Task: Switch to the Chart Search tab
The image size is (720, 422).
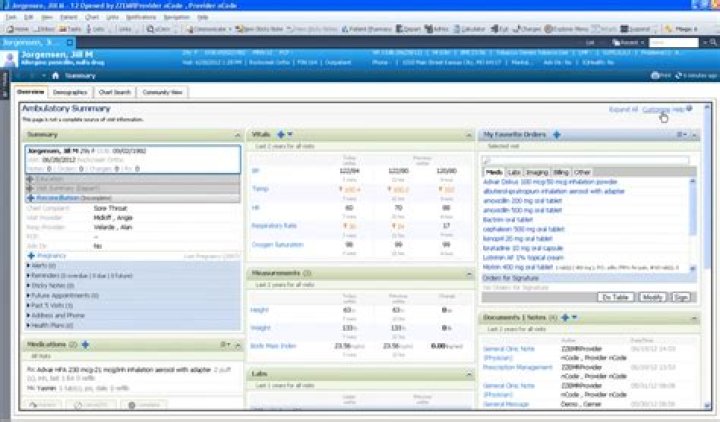Action: [115, 92]
